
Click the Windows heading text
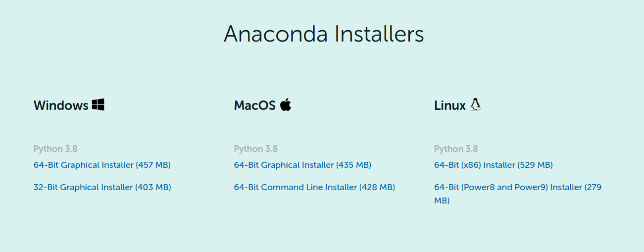coord(61,105)
